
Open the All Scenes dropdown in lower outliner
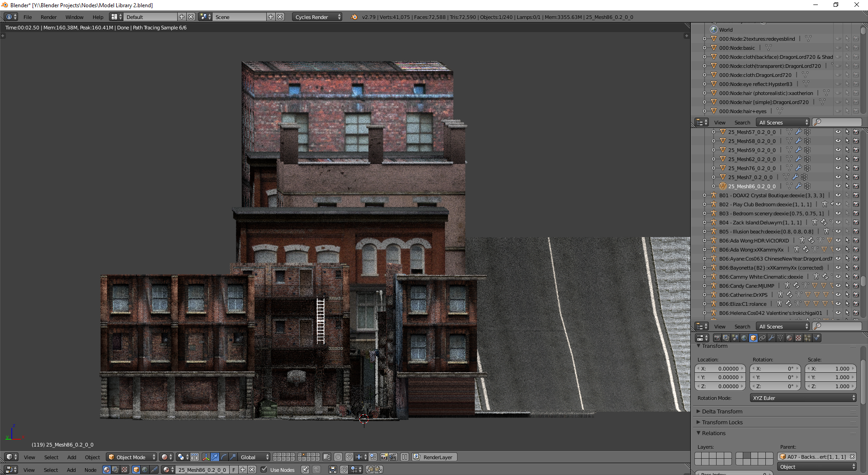783,327
